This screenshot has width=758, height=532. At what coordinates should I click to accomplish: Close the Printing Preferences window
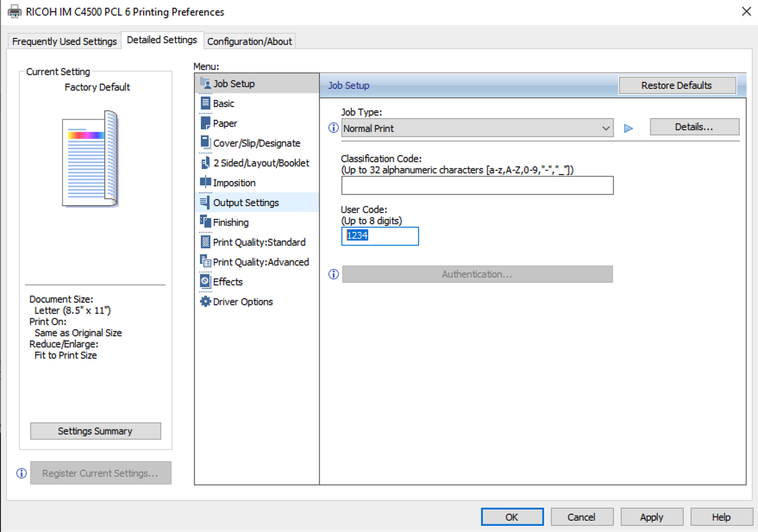click(747, 11)
